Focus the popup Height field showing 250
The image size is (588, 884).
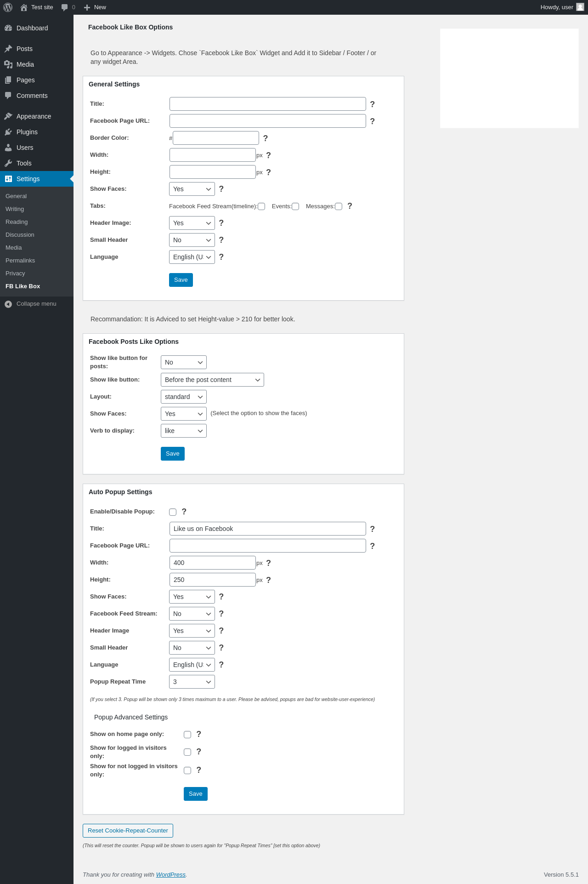click(213, 580)
